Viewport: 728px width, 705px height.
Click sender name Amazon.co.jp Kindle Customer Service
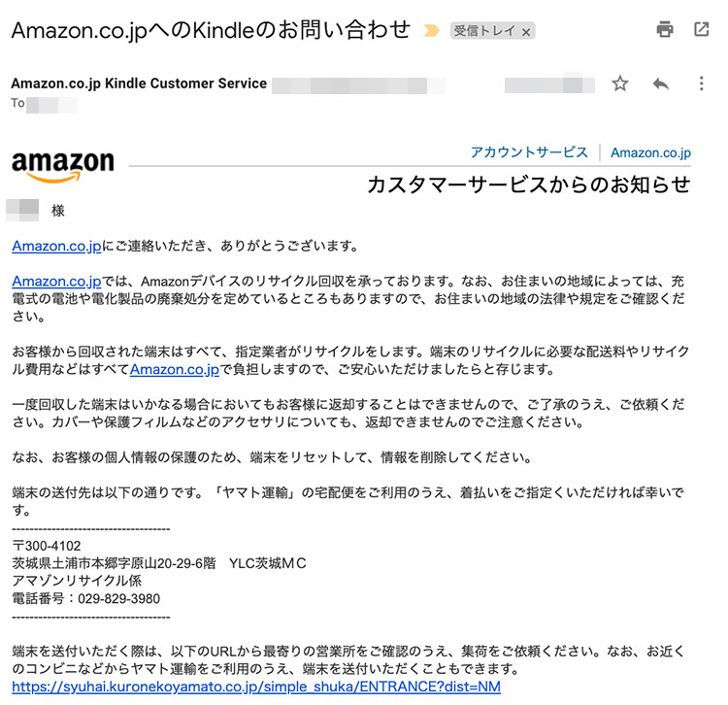[x=139, y=84]
